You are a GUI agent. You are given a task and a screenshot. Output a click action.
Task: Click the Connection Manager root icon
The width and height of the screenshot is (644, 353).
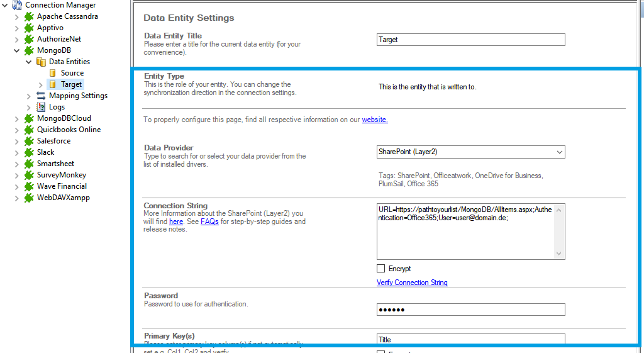(17, 5)
